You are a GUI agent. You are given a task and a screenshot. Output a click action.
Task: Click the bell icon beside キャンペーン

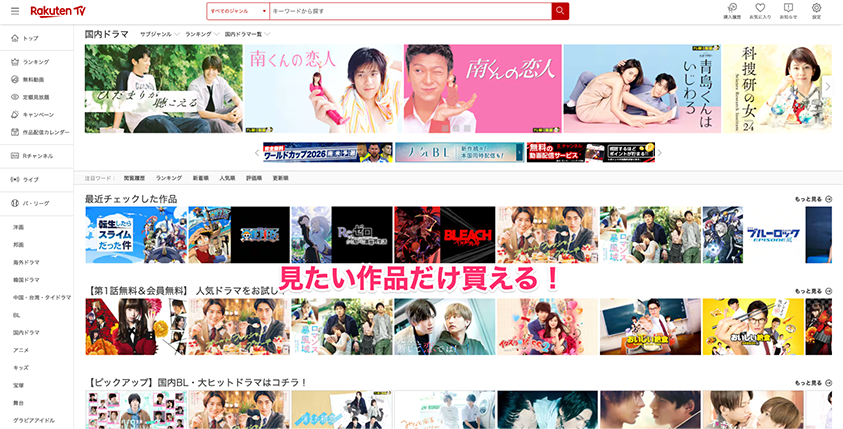(x=15, y=115)
